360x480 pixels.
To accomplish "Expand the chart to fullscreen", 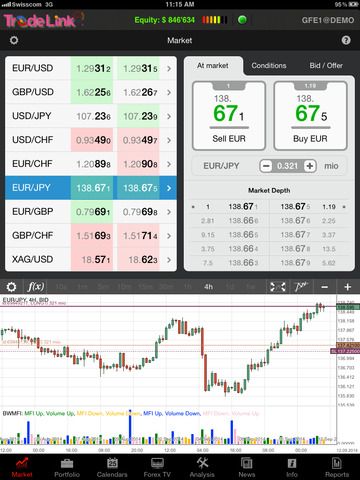I will 278,287.
